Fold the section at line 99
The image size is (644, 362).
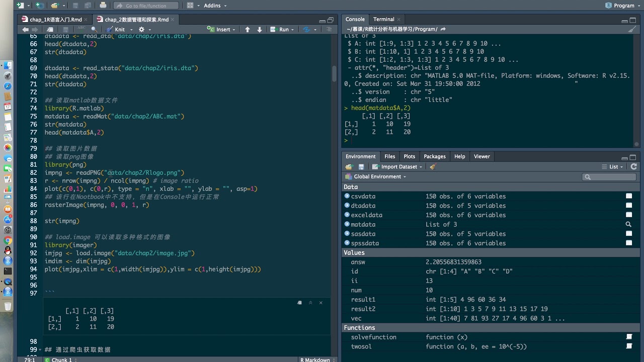pyautogui.click(x=40, y=350)
